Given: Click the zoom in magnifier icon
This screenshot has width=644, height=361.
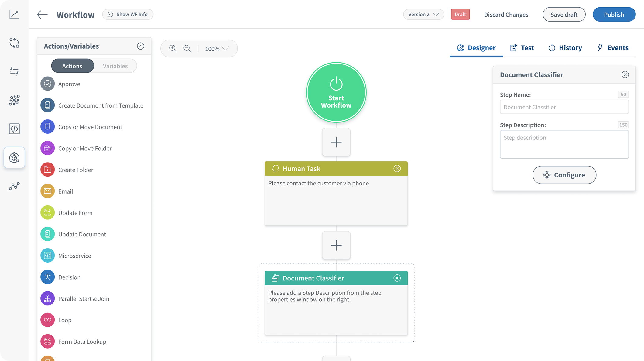Looking at the screenshot, I should click(x=173, y=49).
